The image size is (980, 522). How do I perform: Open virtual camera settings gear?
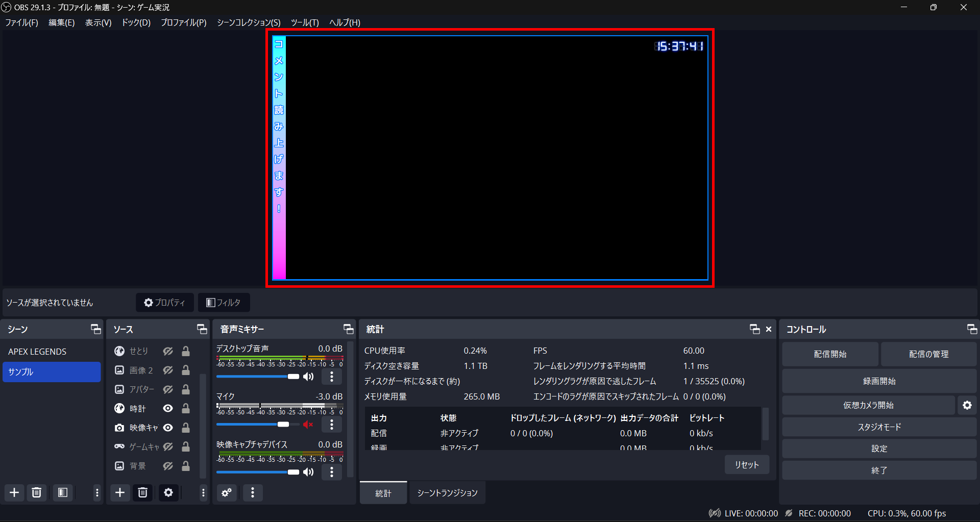tap(967, 405)
